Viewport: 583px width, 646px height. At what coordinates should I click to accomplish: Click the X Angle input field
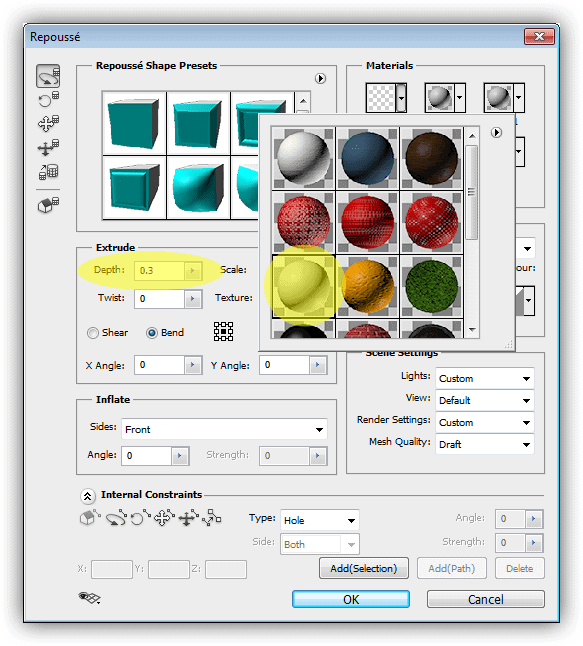point(159,365)
